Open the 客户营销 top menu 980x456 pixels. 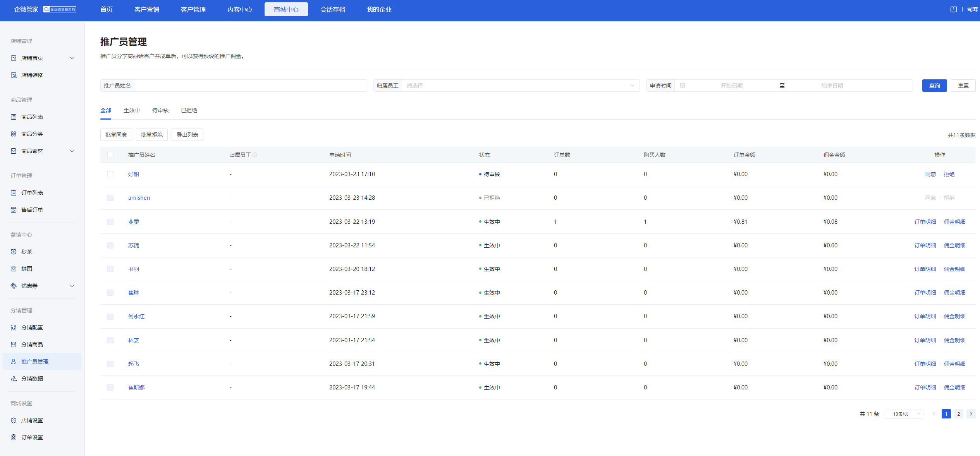[x=147, y=9]
